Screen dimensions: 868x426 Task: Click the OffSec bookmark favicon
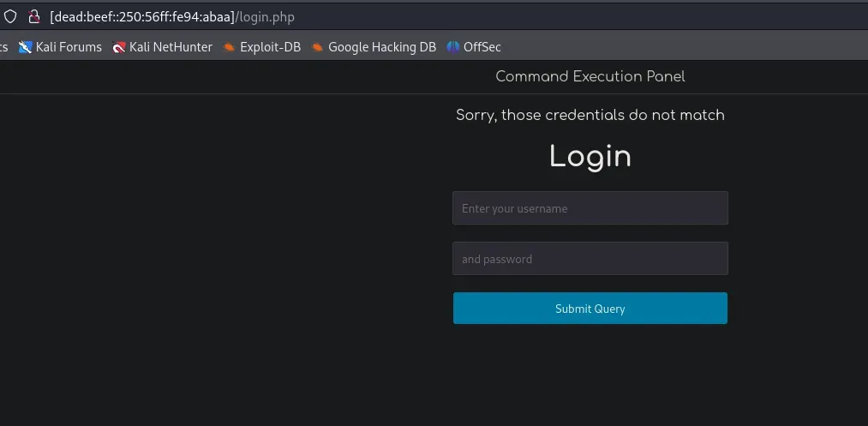pyautogui.click(x=452, y=48)
